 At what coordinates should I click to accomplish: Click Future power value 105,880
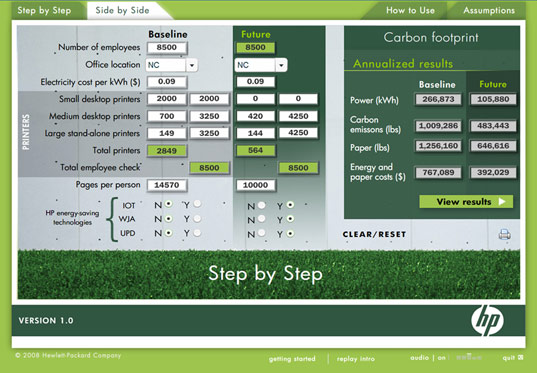coord(493,99)
